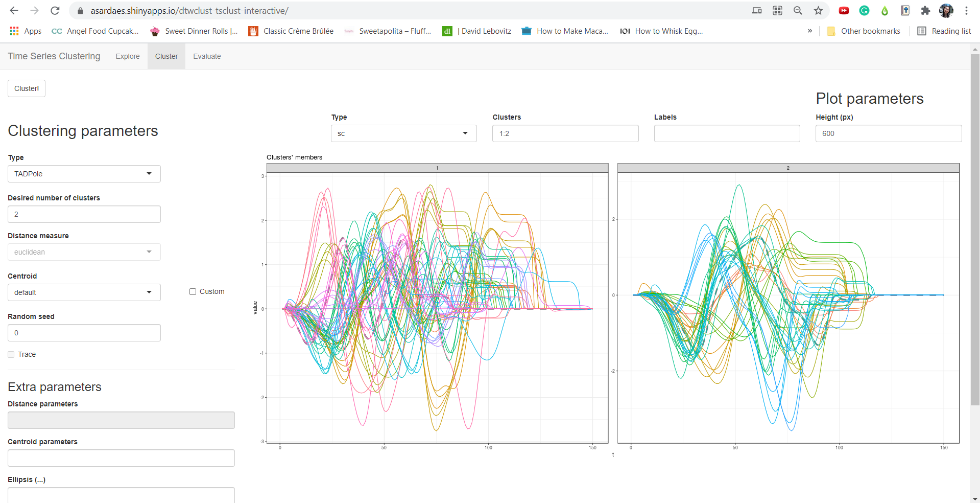Bookmark the page using the star icon

click(x=818, y=10)
